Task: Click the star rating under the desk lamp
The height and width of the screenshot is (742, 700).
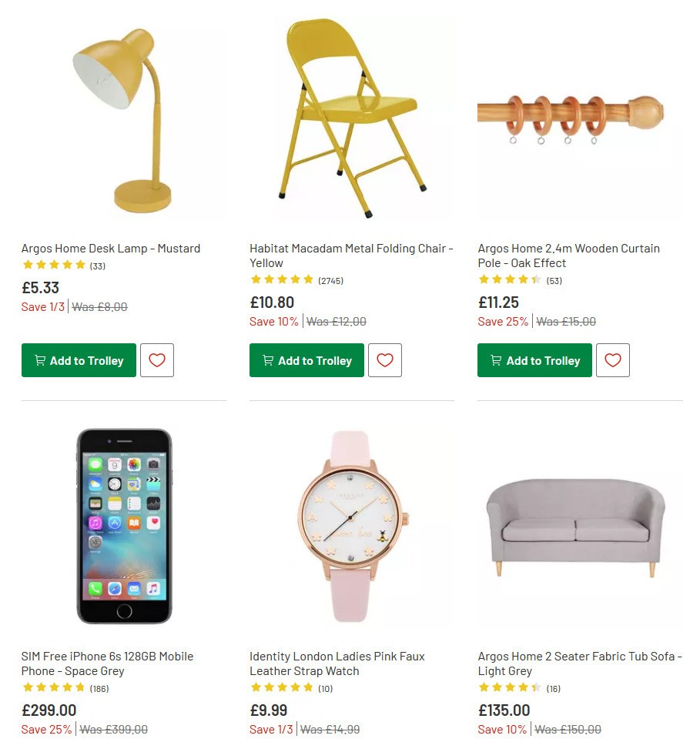Action: 54,264
